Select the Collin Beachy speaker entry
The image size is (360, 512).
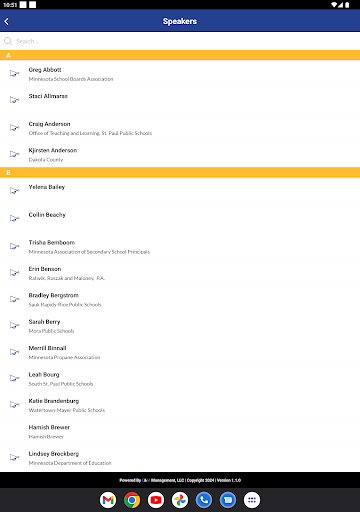point(180,219)
